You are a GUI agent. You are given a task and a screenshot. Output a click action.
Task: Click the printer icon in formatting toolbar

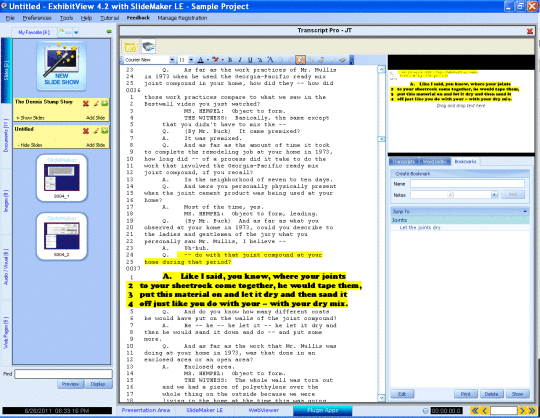(321, 60)
